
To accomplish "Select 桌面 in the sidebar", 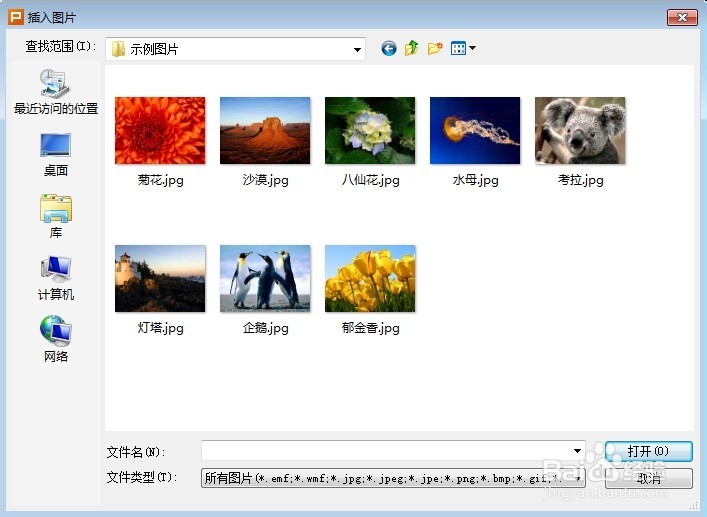I will point(55,156).
